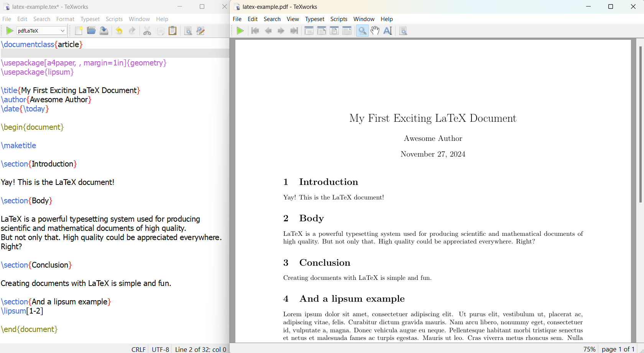Screen dimensions: 644x353
Task: Open the Typeset menu in the editor
Action: pos(90,19)
